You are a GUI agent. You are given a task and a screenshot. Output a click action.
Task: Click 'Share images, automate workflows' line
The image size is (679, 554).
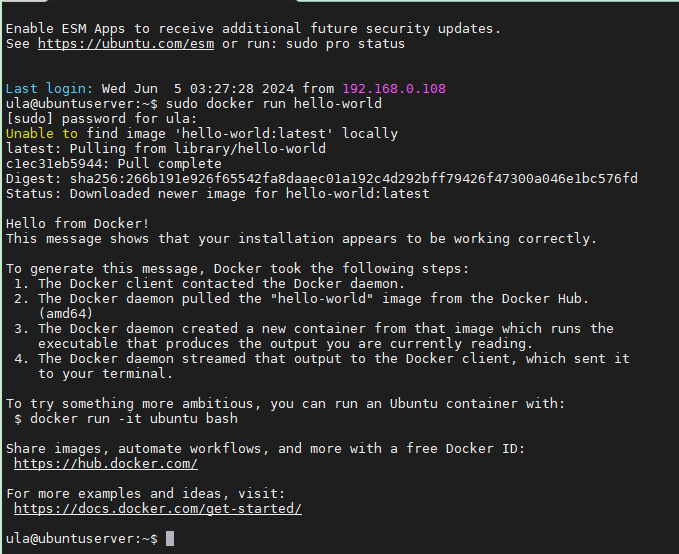point(265,448)
